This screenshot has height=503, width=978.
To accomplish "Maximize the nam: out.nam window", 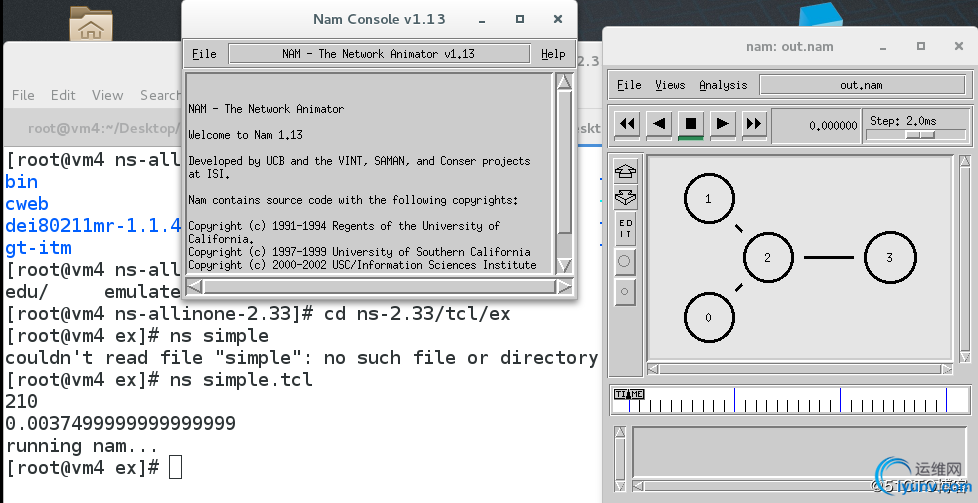I will point(921,46).
